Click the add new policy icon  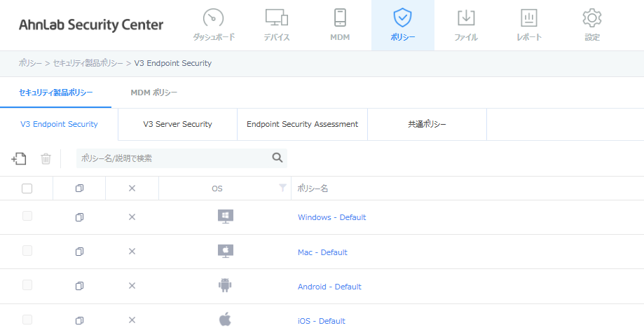point(19,158)
